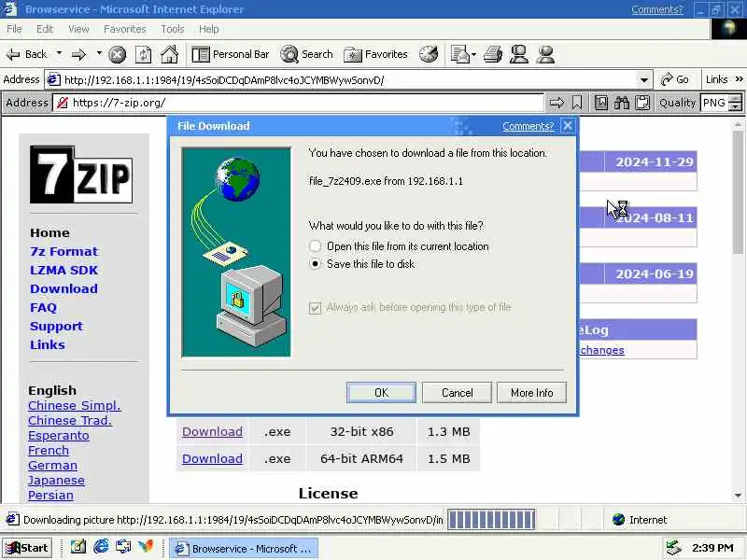This screenshot has height=560, width=747.
Task: Open the Download sidebar link
Action: click(63, 288)
